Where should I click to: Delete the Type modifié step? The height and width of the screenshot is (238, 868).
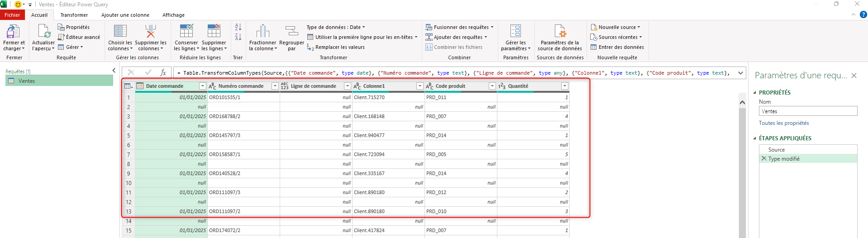(x=764, y=159)
